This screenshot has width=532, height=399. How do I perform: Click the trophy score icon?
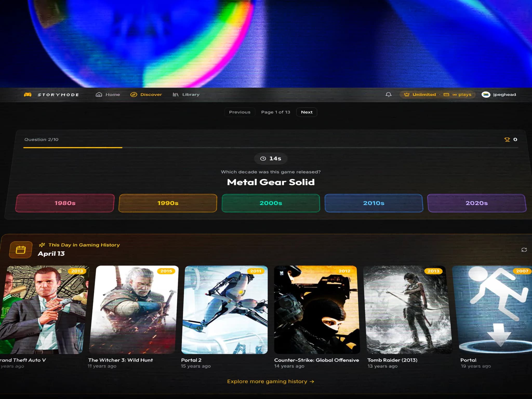507,139
